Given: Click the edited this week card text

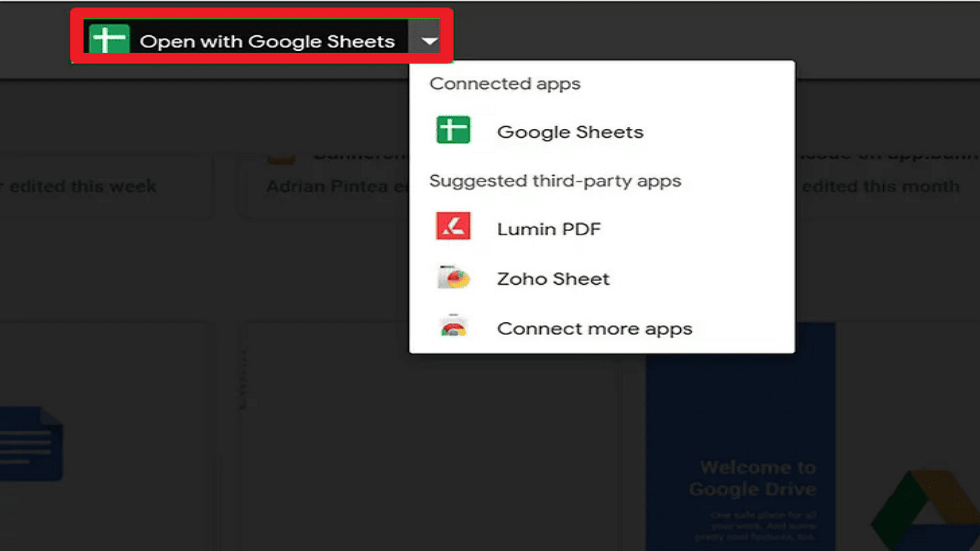Looking at the screenshot, I should pos(78,187).
